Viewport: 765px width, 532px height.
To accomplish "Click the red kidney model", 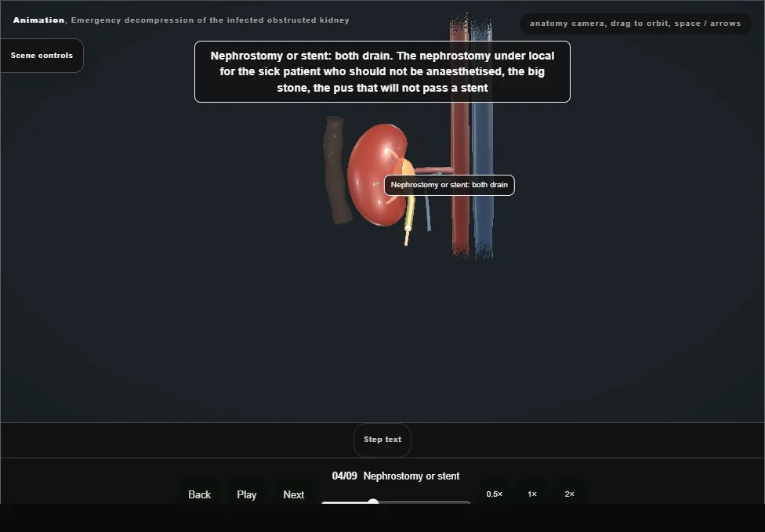I will (373, 176).
